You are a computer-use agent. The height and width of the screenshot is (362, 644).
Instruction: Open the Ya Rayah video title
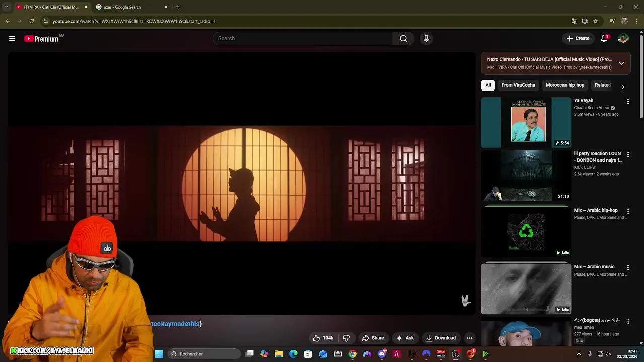(x=584, y=101)
